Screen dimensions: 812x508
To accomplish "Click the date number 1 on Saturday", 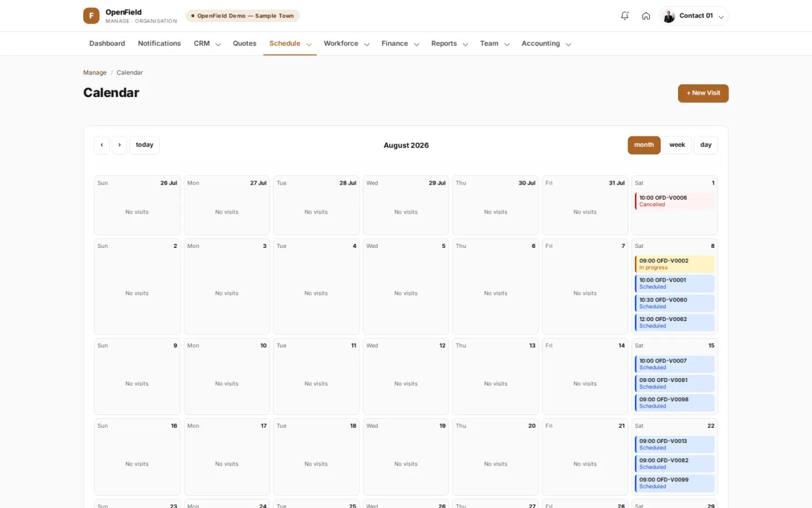I will 713,183.
